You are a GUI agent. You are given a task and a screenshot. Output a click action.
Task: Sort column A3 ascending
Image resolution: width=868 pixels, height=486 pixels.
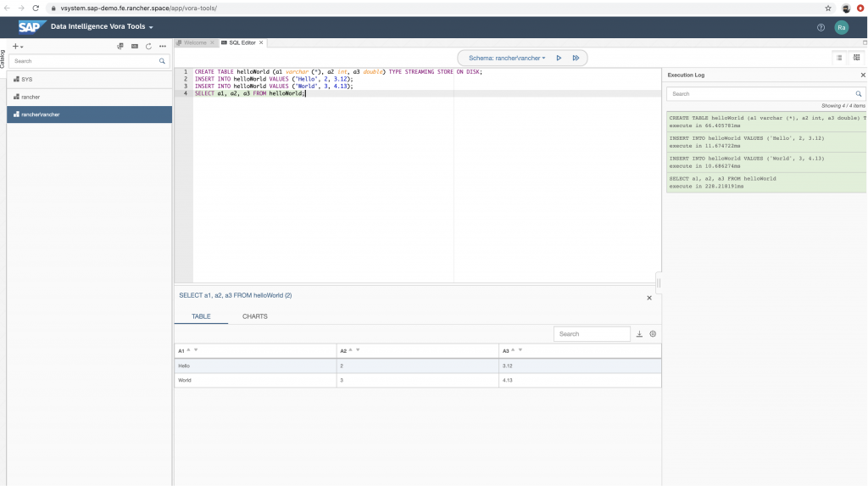point(514,349)
